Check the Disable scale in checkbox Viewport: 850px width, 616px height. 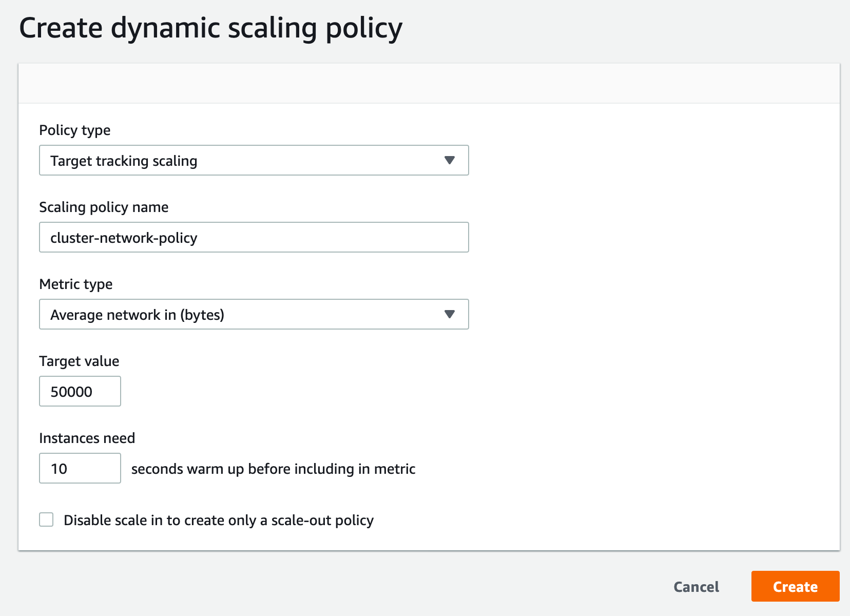point(47,519)
